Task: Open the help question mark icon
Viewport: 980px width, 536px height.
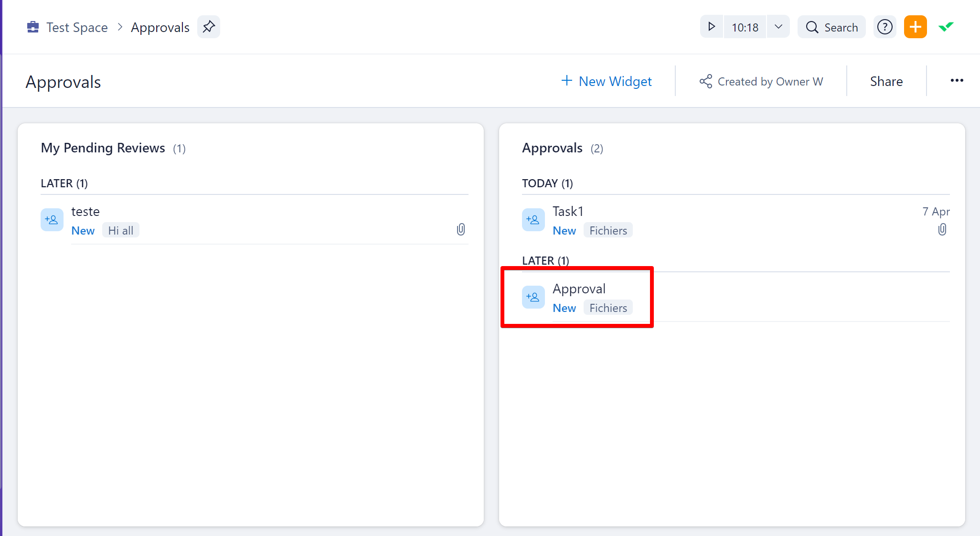Action: [x=885, y=27]
